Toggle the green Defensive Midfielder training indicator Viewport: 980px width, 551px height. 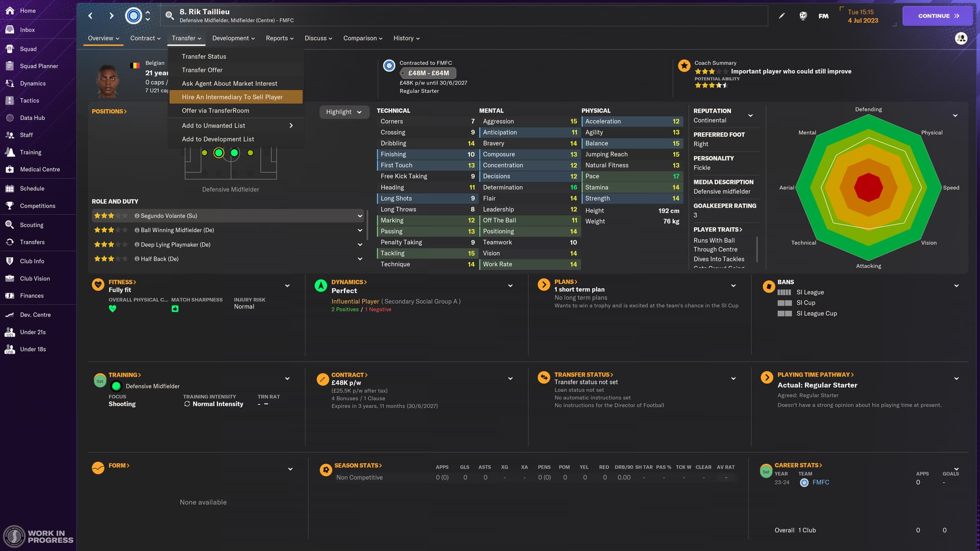[x=116, y=386]
